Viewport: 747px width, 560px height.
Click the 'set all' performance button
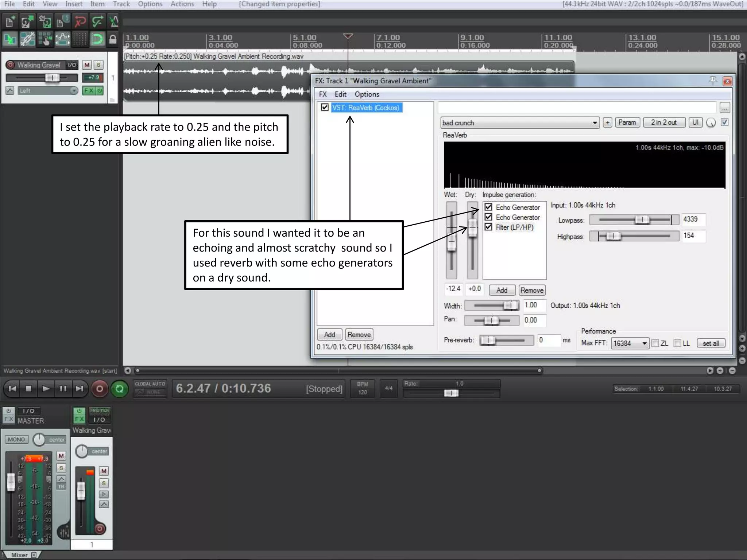click(711, 343)
